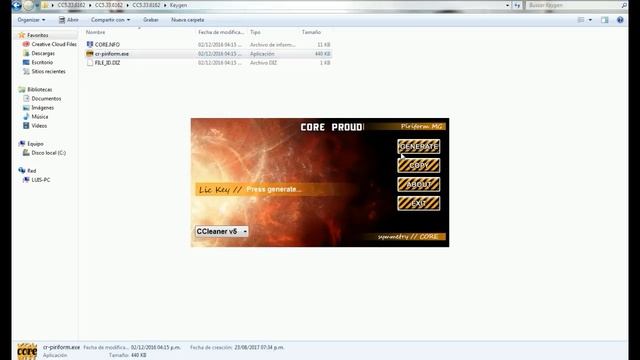Image resolution: width=640 pixels, height=360 pixels.
Task: Click the Favoritos star icon
Action: point(22,35)
